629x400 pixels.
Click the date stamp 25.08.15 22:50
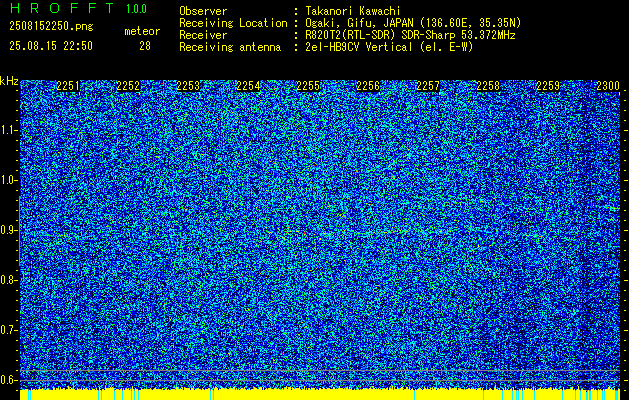tap(51, 46)
